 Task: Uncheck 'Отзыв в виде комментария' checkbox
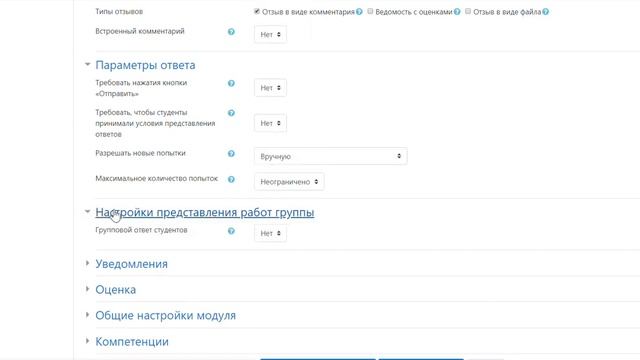pyautogui.click(x=257, y=11)
